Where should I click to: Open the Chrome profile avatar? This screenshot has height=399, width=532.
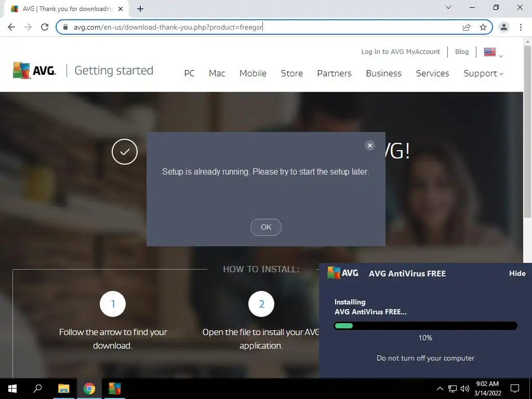504,27
